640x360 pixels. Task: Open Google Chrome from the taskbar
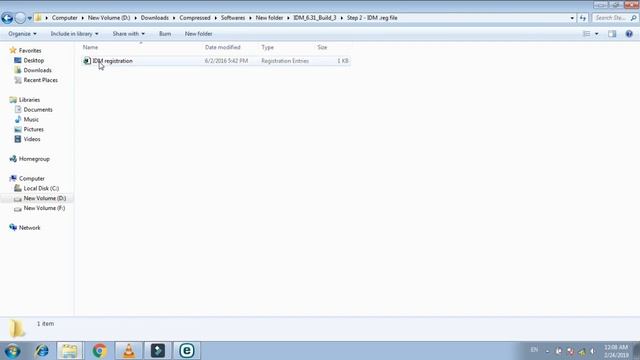pyautogui.click(x=99, y=351)
